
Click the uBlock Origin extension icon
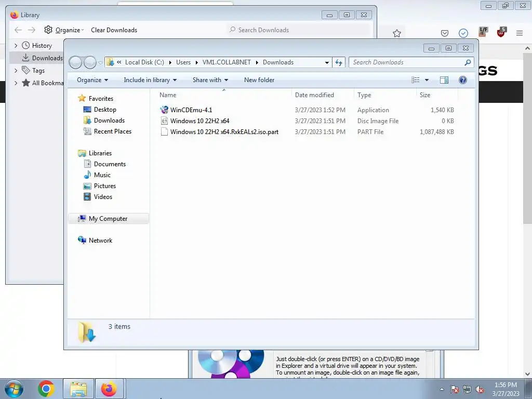[501, 32]
